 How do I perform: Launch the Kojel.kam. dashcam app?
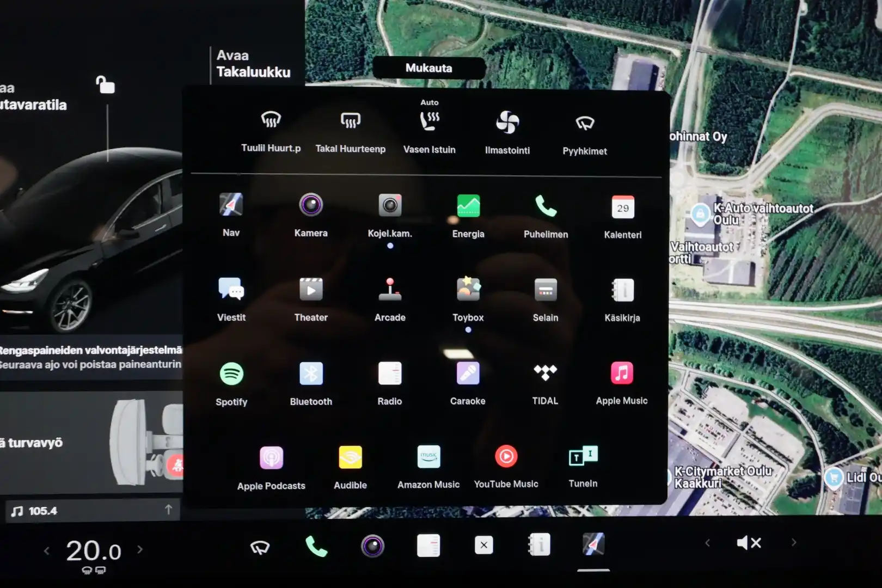click(390, 205)
